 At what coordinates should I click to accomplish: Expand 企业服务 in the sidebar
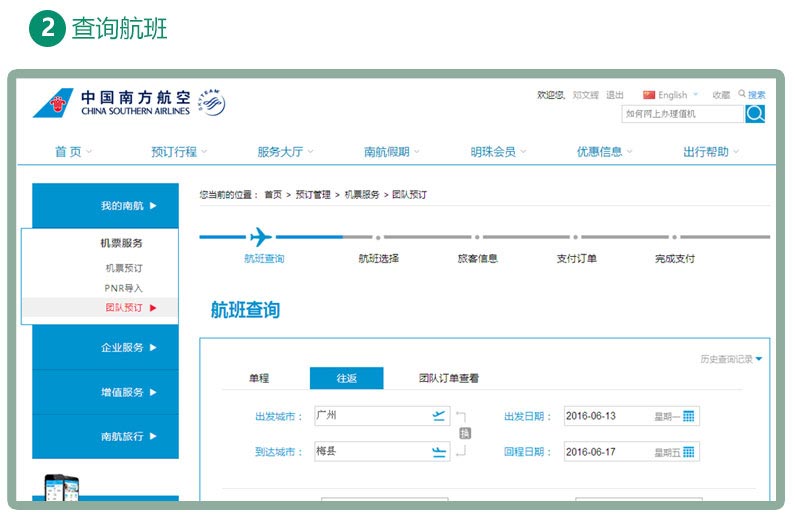[x=128, y=348]
